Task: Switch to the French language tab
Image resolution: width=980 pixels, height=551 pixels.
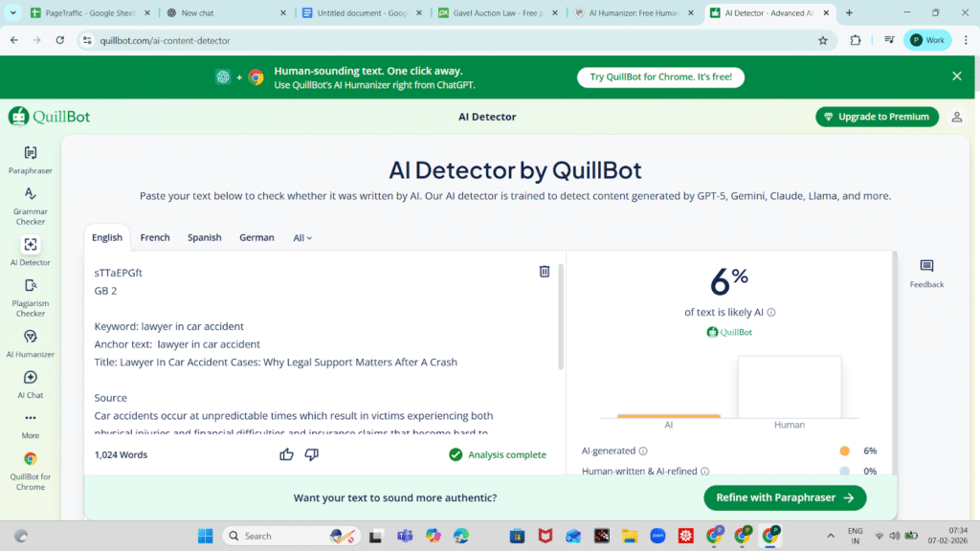Action: click(155, 237)
